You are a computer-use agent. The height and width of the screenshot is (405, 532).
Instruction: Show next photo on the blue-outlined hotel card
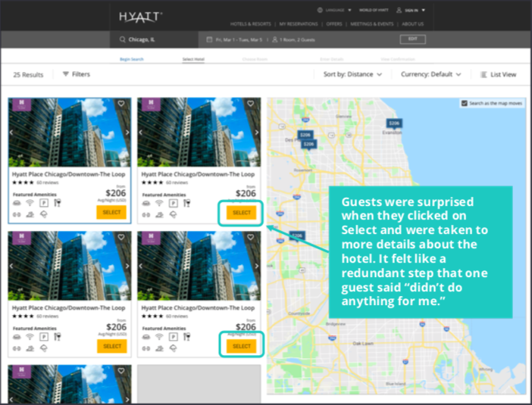(127, 132)
